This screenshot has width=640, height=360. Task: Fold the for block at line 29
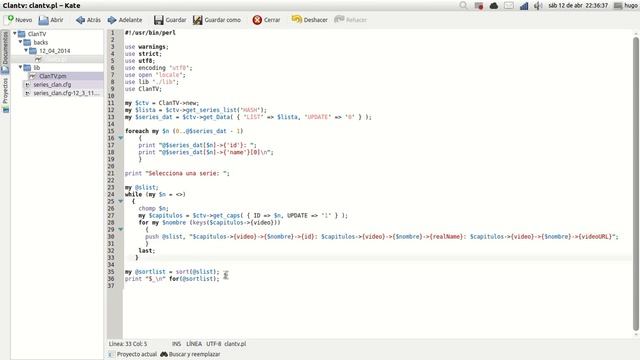120,229
